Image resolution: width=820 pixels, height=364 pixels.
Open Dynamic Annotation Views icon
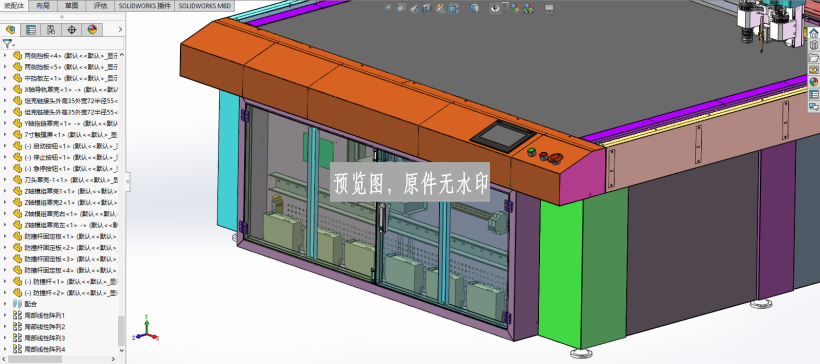point(440,8)
